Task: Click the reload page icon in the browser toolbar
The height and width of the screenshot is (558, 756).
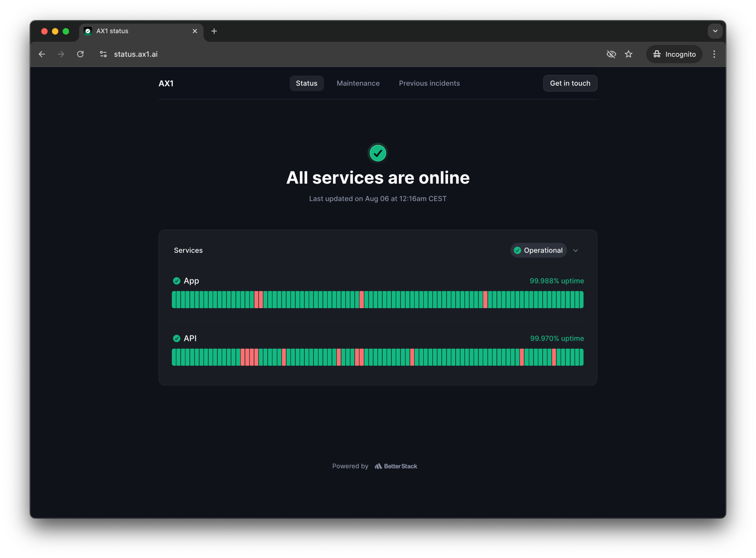Action: coord(80,54)
